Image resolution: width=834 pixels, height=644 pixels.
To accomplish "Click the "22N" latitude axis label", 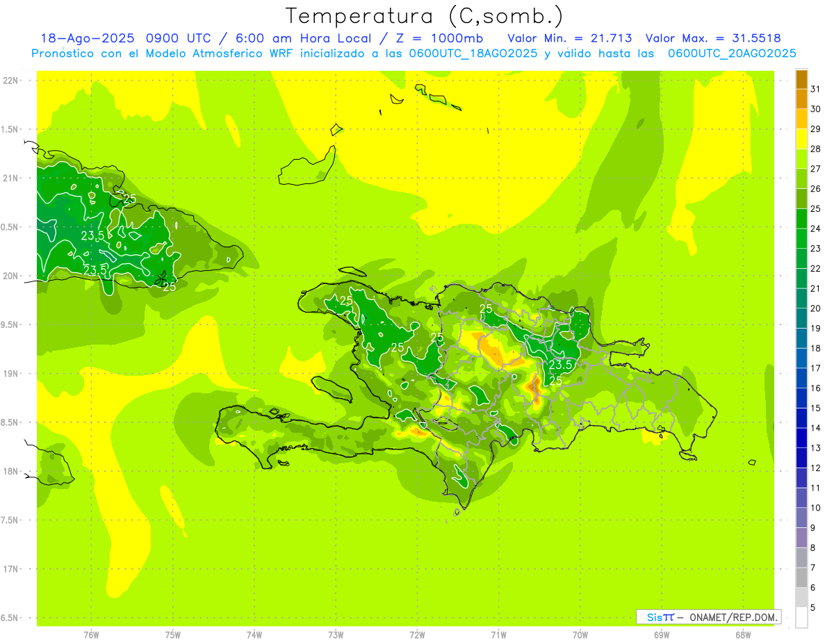I will [x=10, y=80].
